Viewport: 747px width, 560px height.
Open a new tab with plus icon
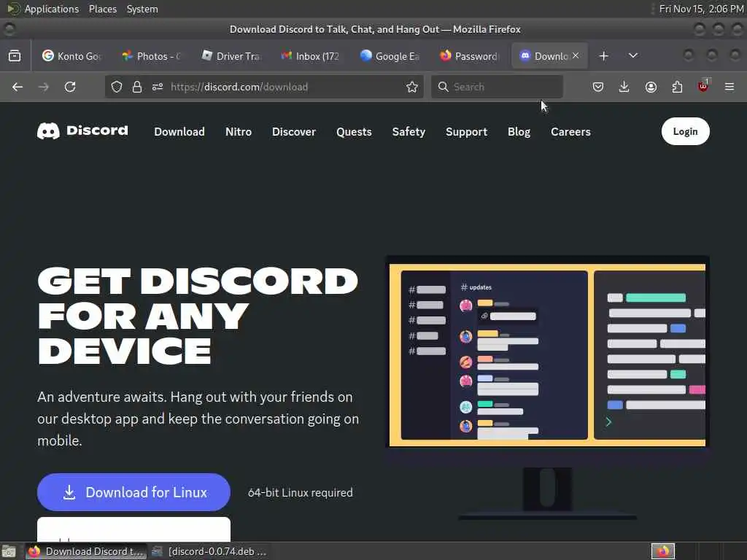[603, 55]
